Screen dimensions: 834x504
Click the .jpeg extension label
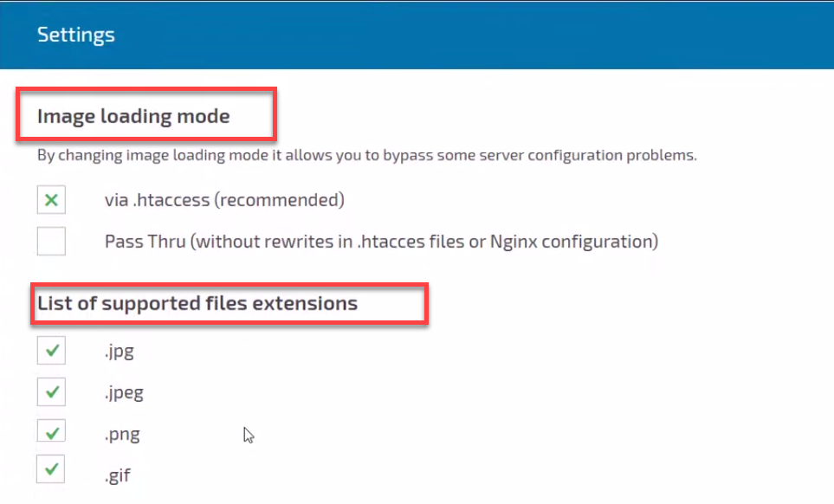124,393
